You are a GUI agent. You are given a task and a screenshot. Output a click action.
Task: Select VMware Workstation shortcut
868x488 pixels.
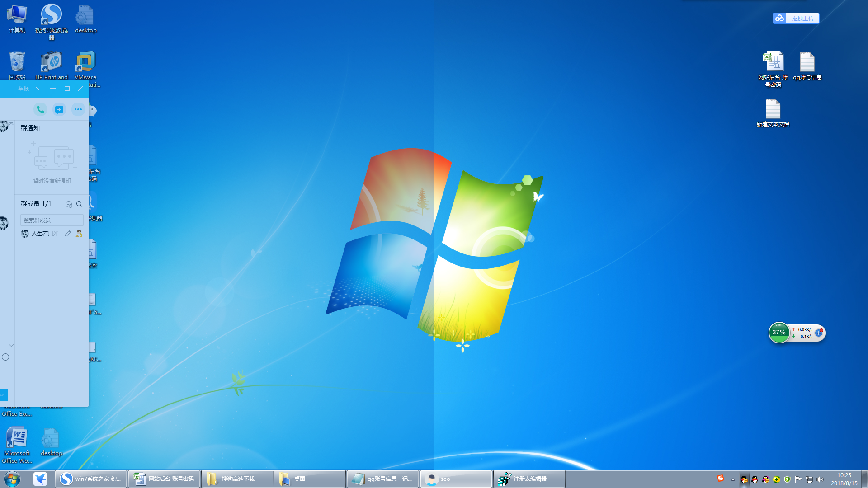(x=85, y=66)
